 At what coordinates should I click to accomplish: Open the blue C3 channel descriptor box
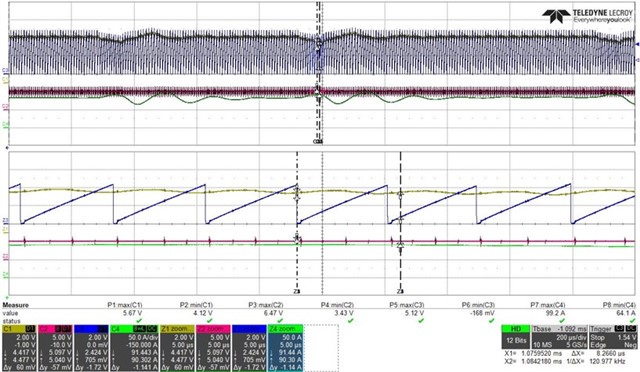tap(91, 348)
